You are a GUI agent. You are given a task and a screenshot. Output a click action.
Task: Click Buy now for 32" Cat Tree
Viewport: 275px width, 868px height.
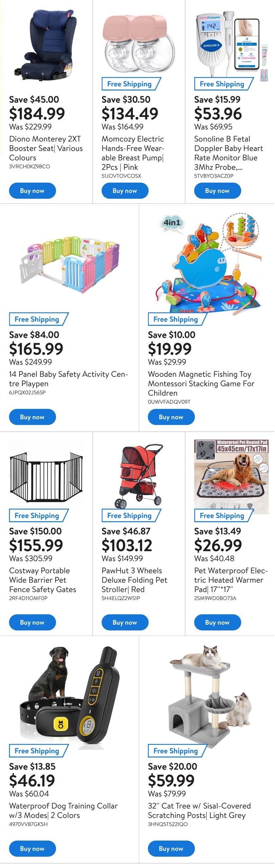click(171, 848)
